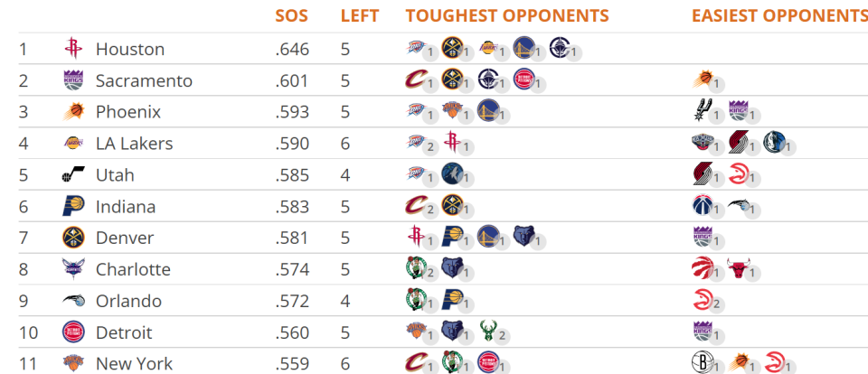Click the Bulls logo in Charlotte's easiest opponents
The image size is (868, 374).
coord(738,268)
